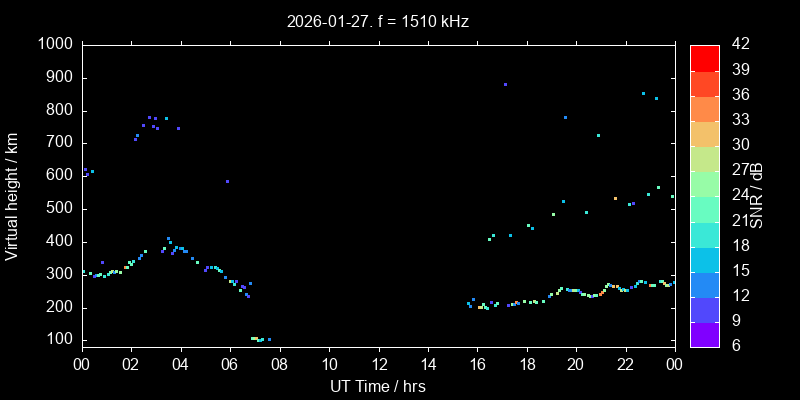
Task: Click the 'UT Time / hrs' axis label
Action: [x=378, y=386]
